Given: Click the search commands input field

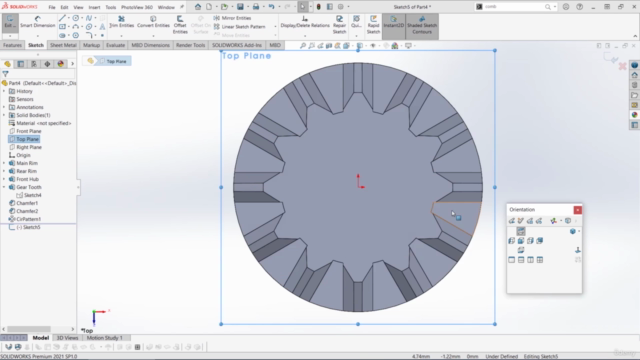Looking at the screenshot, I should coord(516,7).
